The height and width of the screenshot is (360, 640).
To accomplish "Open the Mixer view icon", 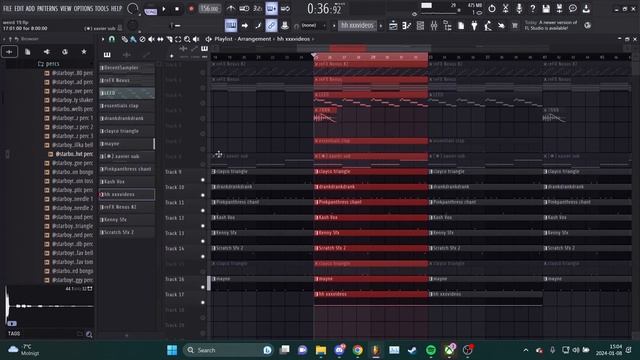I will pyautogui.click(x=434, y=26).
